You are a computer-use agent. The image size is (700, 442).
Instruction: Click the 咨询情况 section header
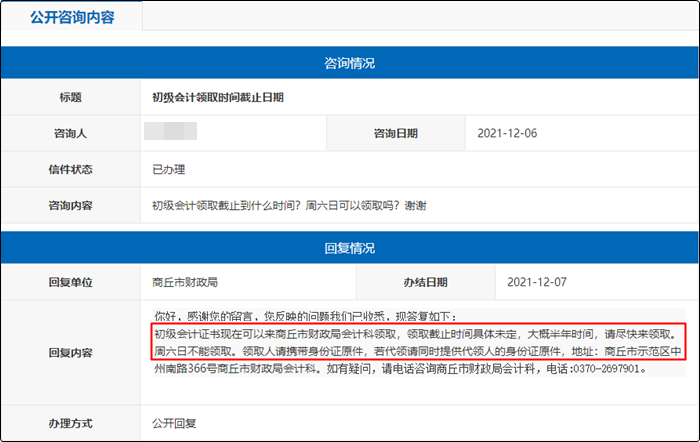click(350, 63)
